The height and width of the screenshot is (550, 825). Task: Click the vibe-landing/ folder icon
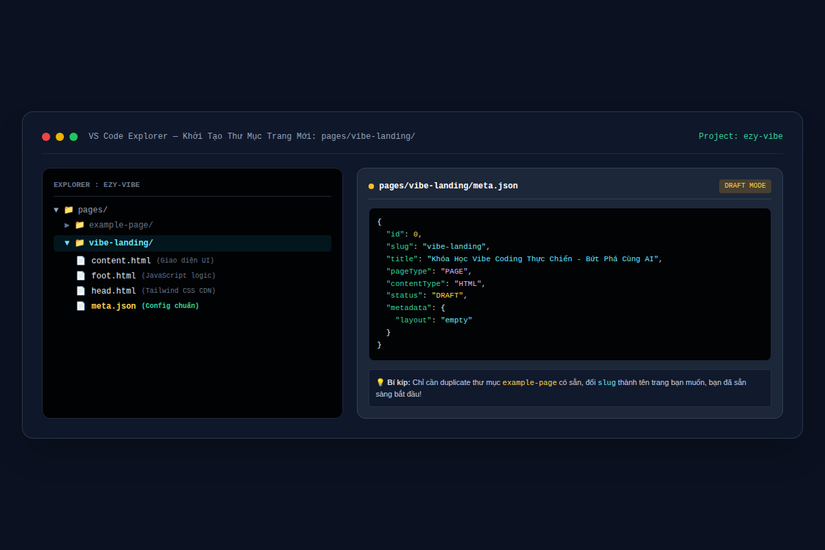click(79, 243)
